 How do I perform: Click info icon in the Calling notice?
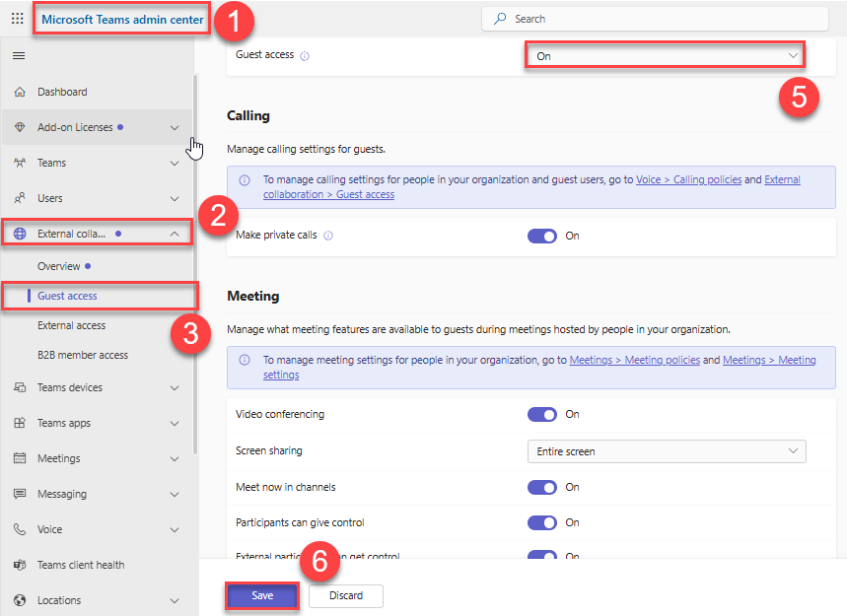pyautogui.click(x=245, y=180)
